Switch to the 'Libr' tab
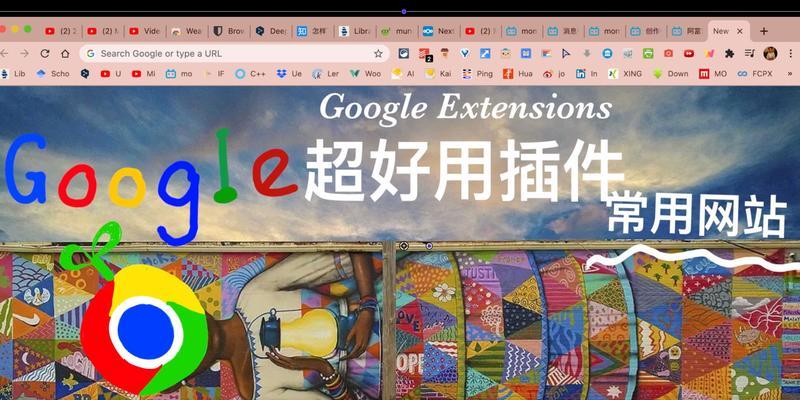Viewport: 800px width, 400px height. tap(355, 31)
